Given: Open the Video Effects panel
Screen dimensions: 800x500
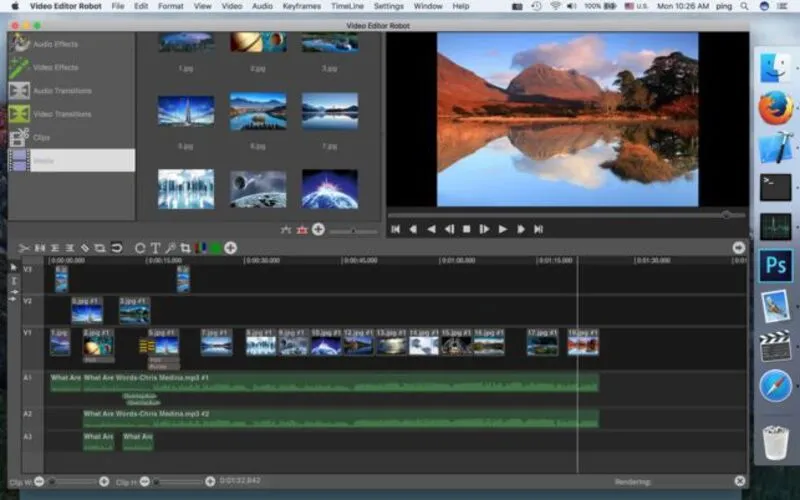Looking at the screenshot, I should coord(55,67).
